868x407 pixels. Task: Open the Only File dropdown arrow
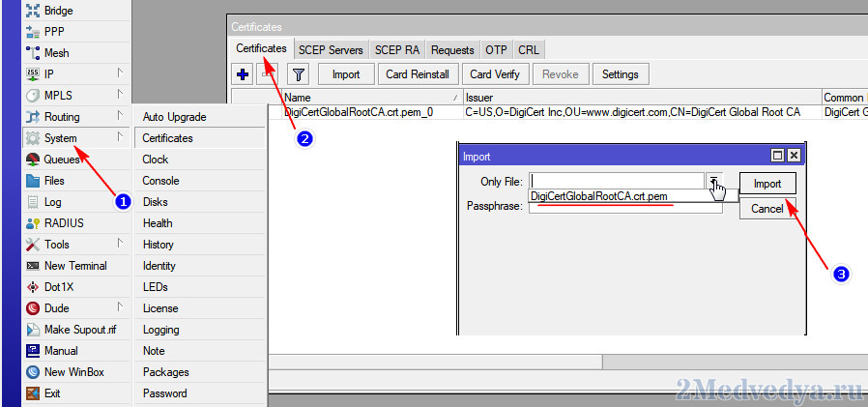(713, 181)
